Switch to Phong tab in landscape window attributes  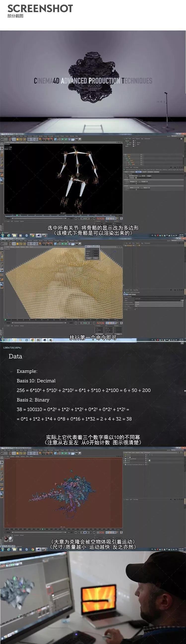click(x=134, y=294)
